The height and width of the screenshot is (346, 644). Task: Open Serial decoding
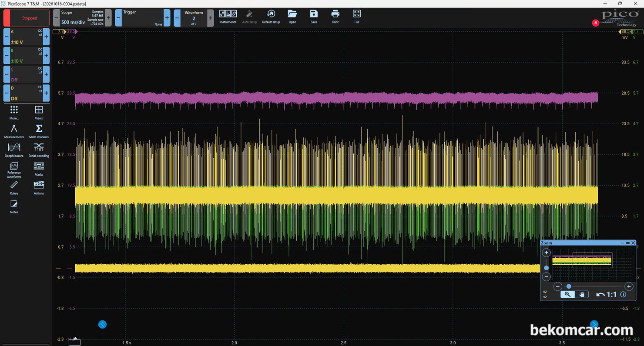39,150
